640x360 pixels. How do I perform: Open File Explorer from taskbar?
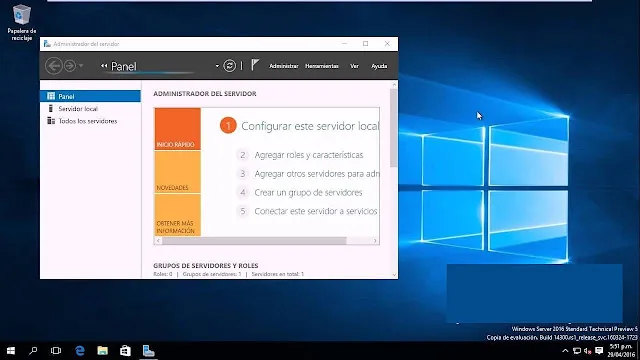click(x=102, y=351)
